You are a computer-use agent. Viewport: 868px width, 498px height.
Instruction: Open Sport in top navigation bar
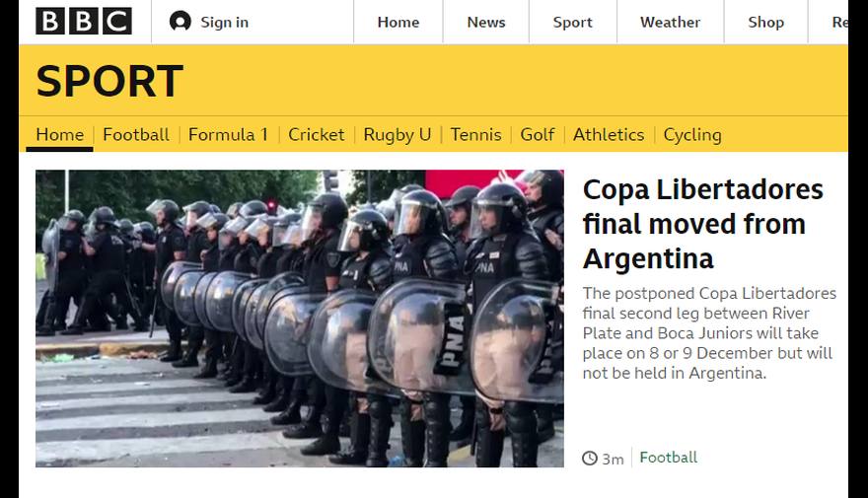coord(572,22)
